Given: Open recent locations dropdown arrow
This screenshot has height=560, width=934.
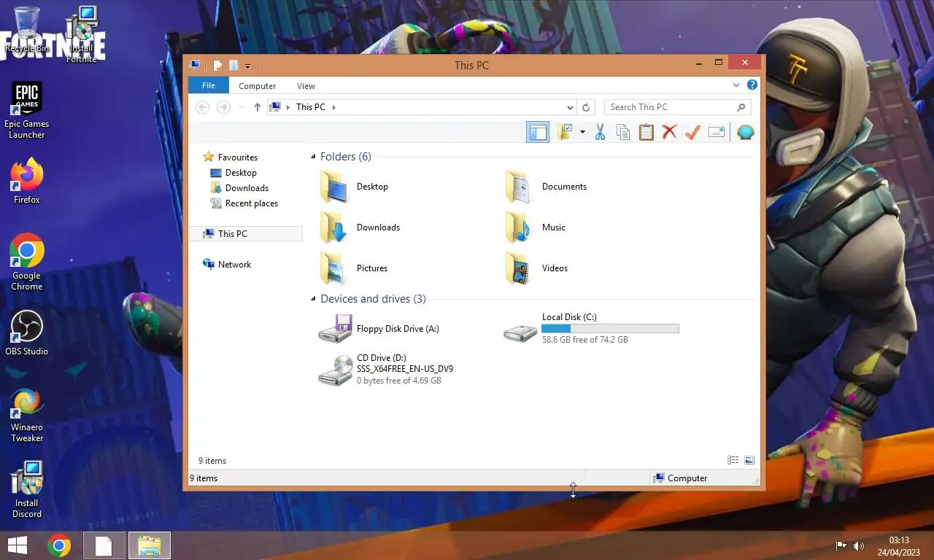Looking at the screenshot, I should 242,107.
